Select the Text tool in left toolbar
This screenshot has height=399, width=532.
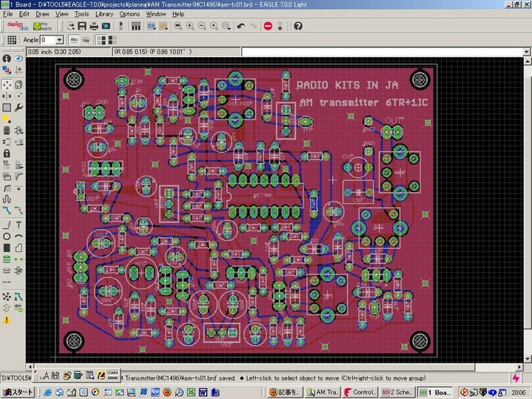coord(18,225)
